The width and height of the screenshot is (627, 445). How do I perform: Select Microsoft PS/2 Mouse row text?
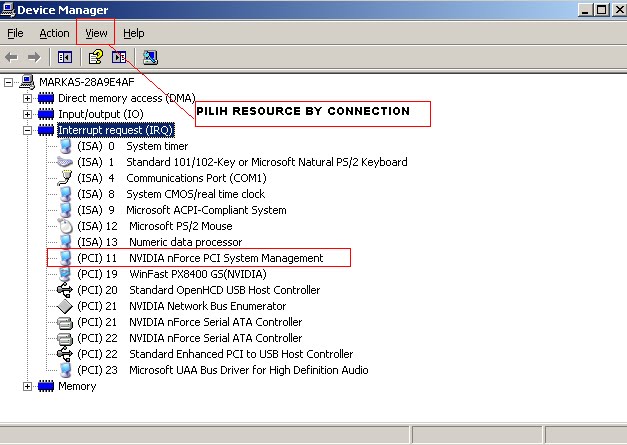click(155, 226)
